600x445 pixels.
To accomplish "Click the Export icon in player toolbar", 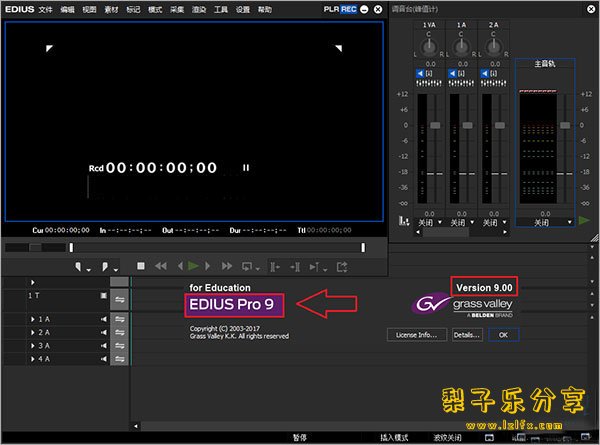I will 342,267.
